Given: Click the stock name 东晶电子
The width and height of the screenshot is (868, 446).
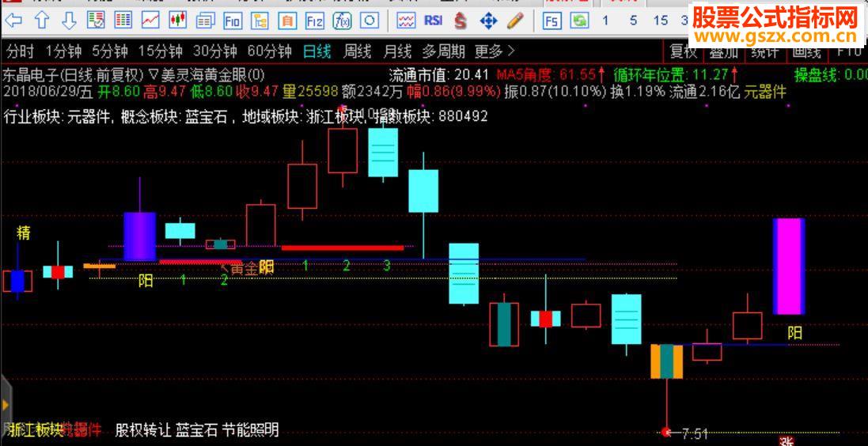Looking at the screenshot, I should pyautogui.click(x=30, y=74).
